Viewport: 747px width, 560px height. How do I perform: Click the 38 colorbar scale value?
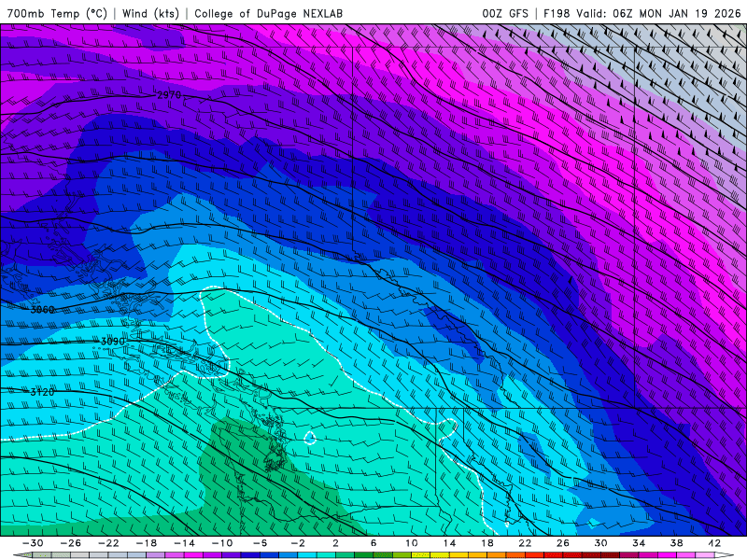[x=676, y=543]
